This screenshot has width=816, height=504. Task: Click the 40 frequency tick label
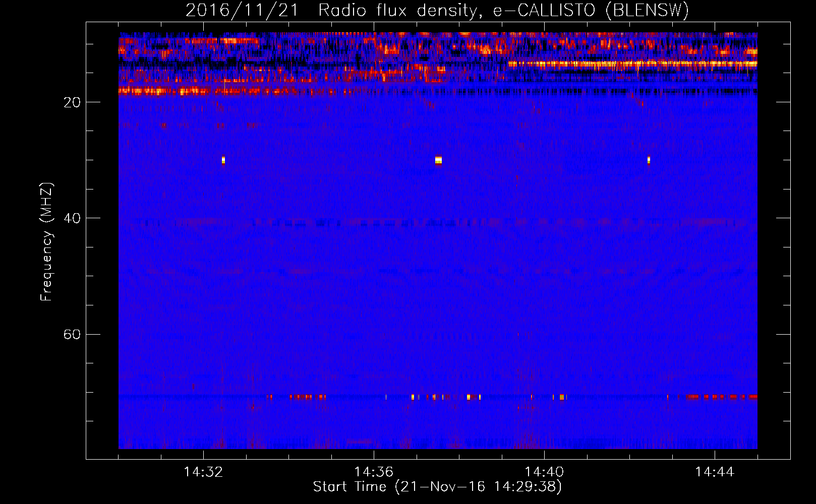point(72,218)
